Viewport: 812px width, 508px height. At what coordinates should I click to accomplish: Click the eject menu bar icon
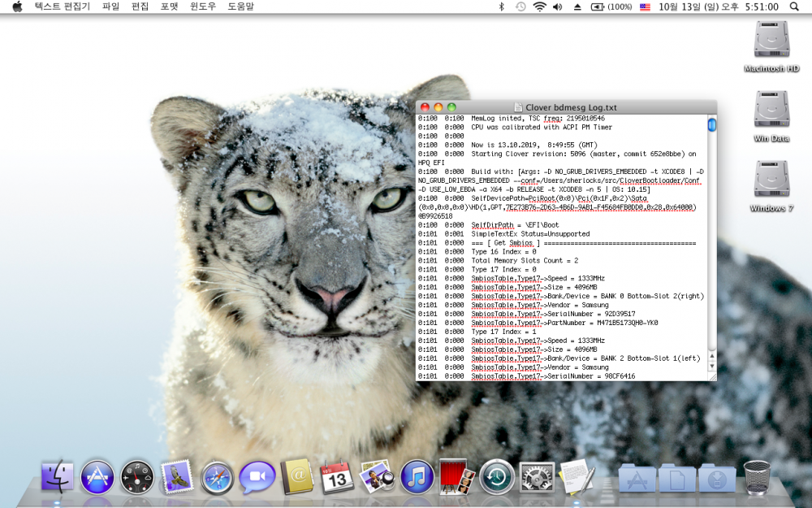(x=577, y=7)
